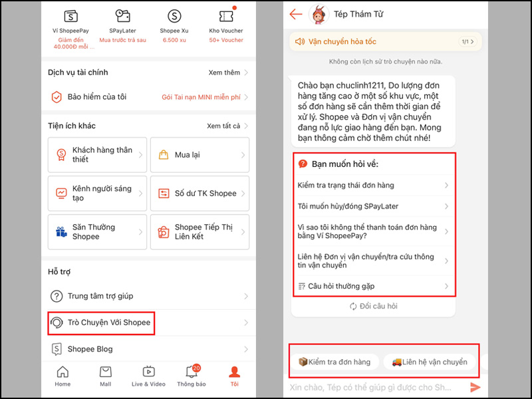Tap the Tép Thám Tử chat title
The height and width of the screenshot is (399, 532).
pyautogui.click(x=358, y=14)
